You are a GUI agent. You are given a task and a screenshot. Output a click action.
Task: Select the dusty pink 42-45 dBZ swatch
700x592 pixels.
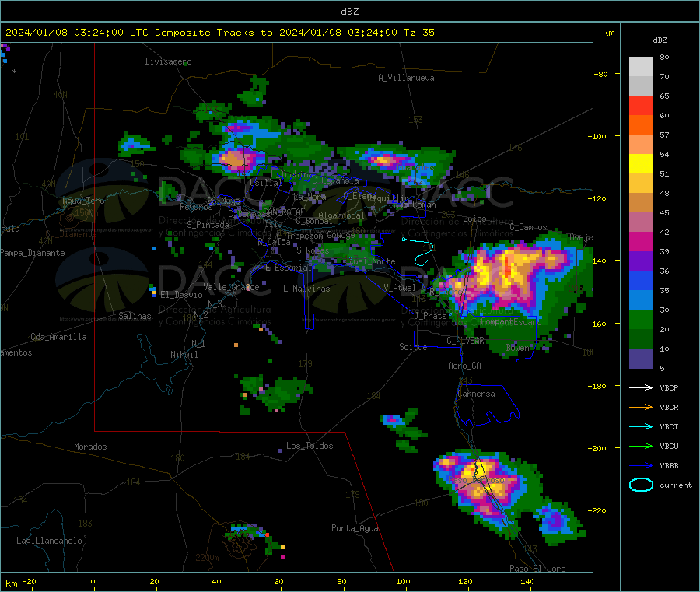coord(641,222)
